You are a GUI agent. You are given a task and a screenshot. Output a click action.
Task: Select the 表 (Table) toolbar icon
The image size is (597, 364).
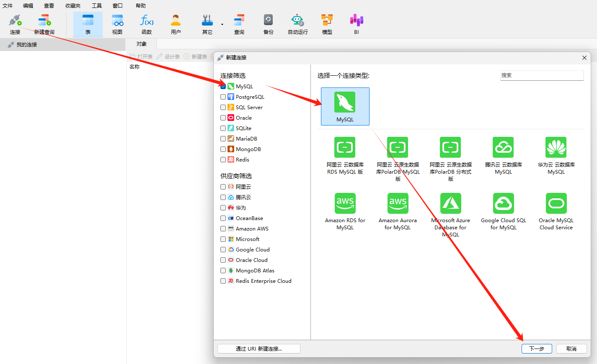click(x=88, y=25)
